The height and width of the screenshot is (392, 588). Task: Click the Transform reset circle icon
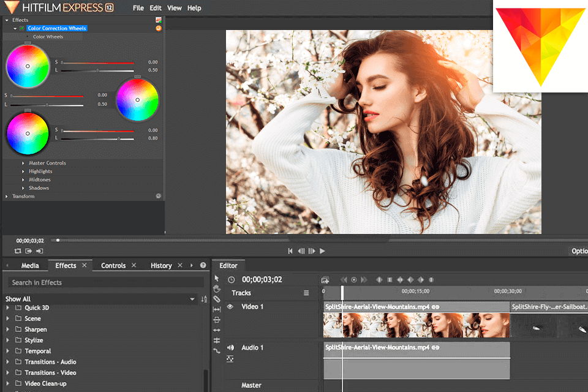tap(158, 196)
